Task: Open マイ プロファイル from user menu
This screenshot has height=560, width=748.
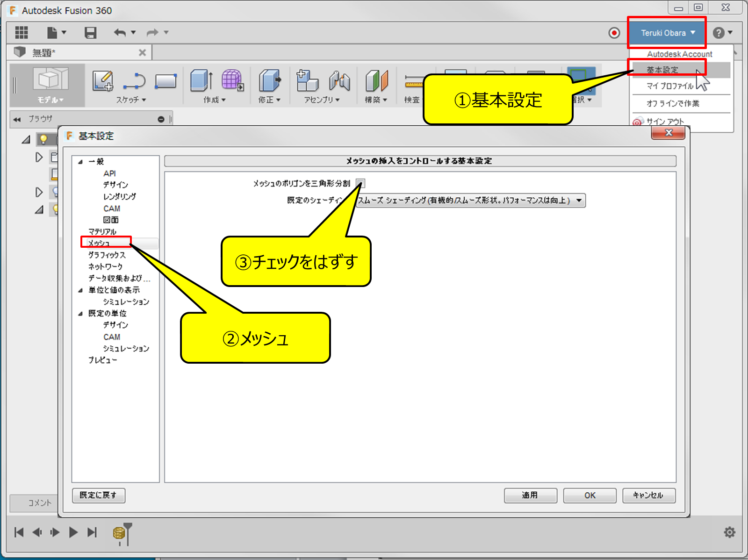Action: tap(670, 86)
